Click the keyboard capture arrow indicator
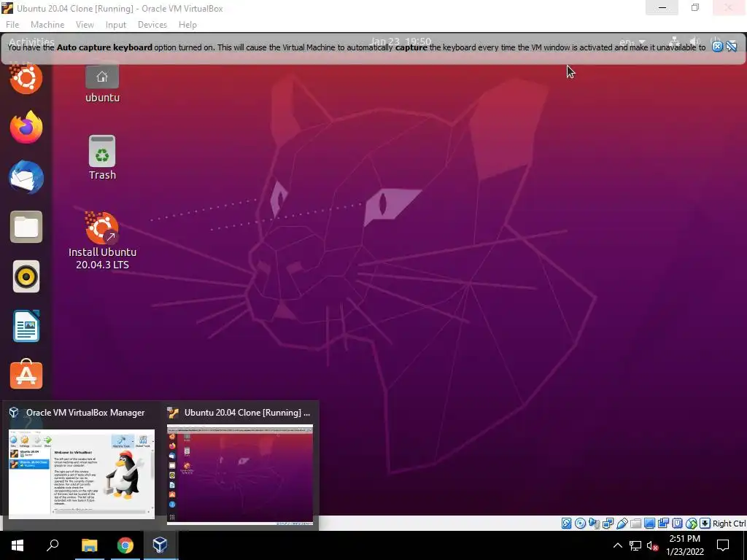This screenshot has height=560, width=747. tap(705, 524)
